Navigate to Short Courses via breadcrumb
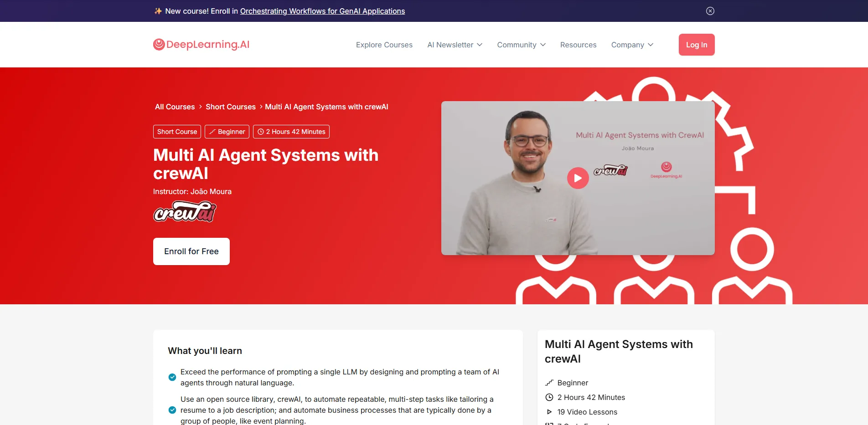 point(230,107)
